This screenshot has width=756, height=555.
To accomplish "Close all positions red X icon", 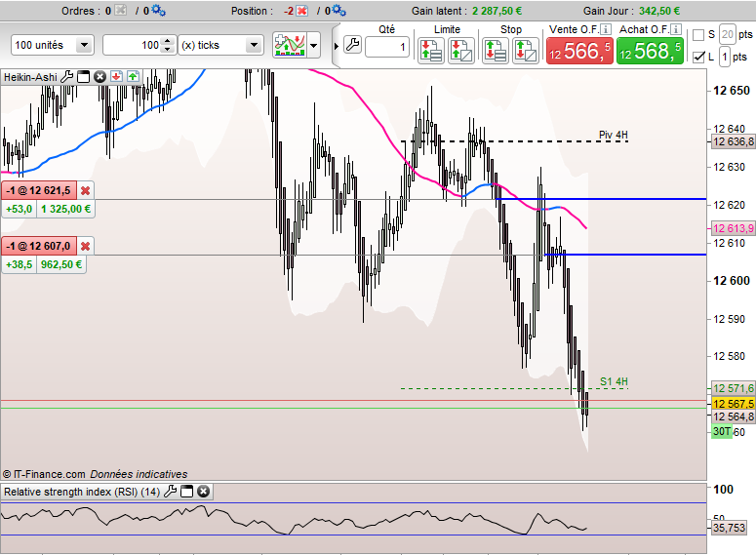I will pos(301,11).
